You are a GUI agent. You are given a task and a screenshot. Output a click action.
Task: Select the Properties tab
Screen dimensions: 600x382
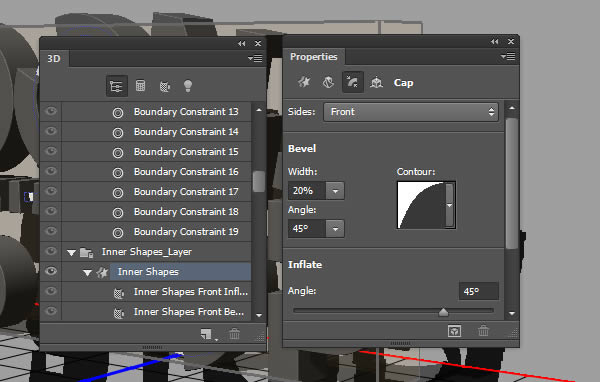click(x=313, y=57)
